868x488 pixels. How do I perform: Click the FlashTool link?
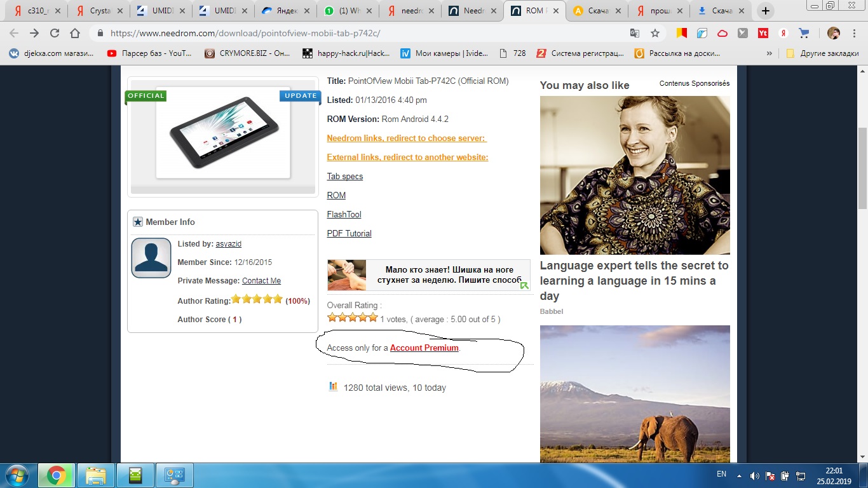344,214
